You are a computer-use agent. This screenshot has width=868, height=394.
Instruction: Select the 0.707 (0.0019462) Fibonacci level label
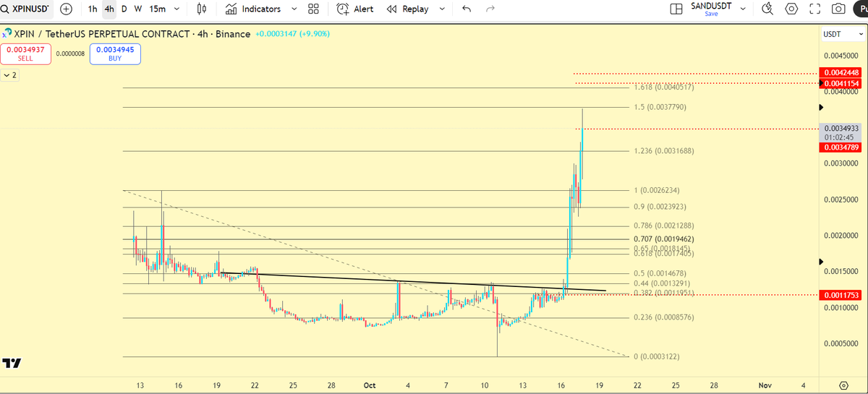[x=663, y=239]
